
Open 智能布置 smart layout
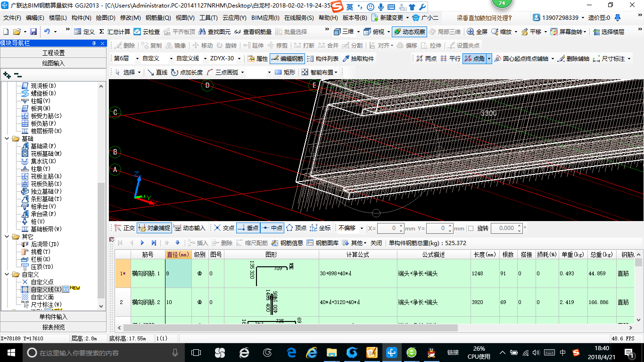pos(320,72)
